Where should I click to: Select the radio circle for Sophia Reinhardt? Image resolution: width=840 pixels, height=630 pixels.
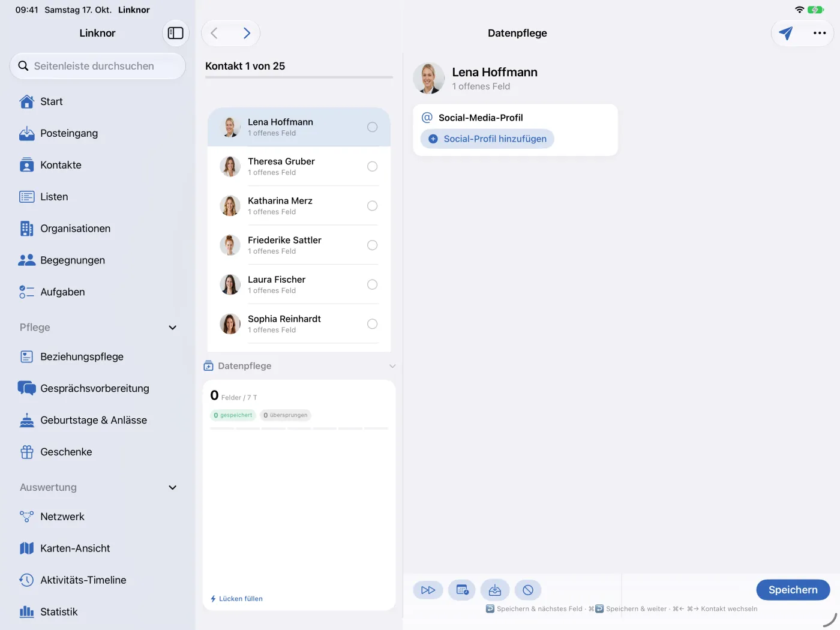tap(373, 324)
